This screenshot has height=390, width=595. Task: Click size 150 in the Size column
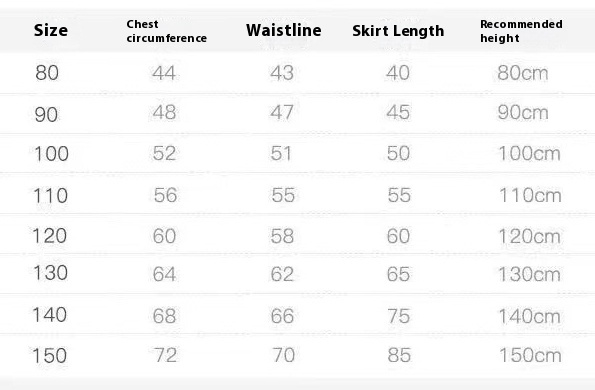pos(50,355)
